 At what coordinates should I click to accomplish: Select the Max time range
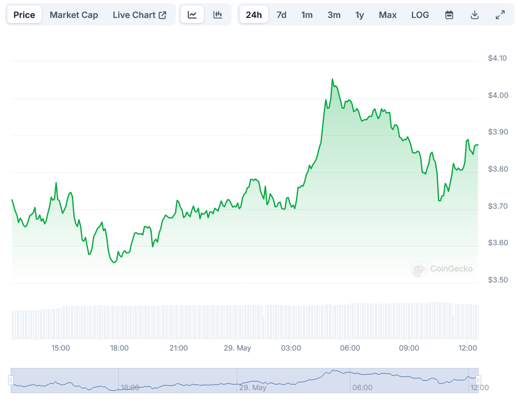click(388, 15)
